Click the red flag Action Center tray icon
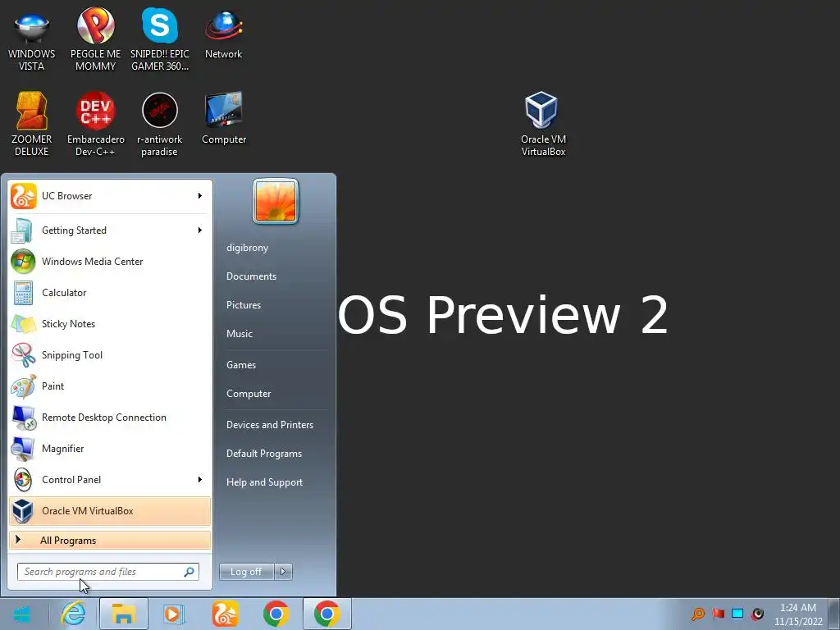Viewport: 840px width, 630px height. pos(718,614)
